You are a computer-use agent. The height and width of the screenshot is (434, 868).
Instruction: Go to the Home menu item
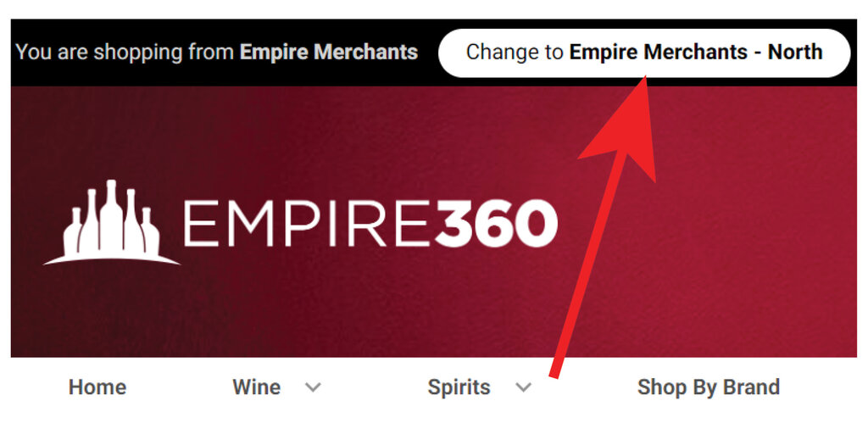point(97,387)
